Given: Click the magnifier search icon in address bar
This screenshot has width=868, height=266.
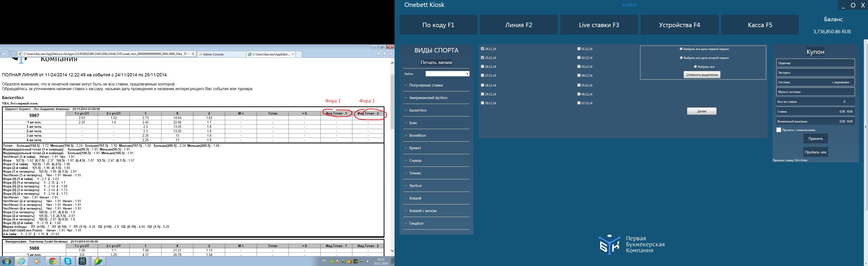Looking at the screenshot, I should coord(185,54).
